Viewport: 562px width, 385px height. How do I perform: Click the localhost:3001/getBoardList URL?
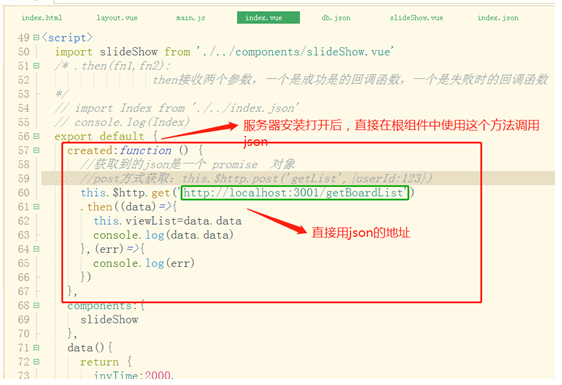295,193
